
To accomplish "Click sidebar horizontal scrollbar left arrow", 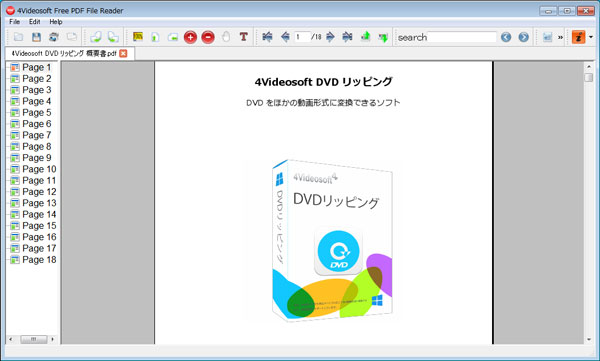I will 11,339.
